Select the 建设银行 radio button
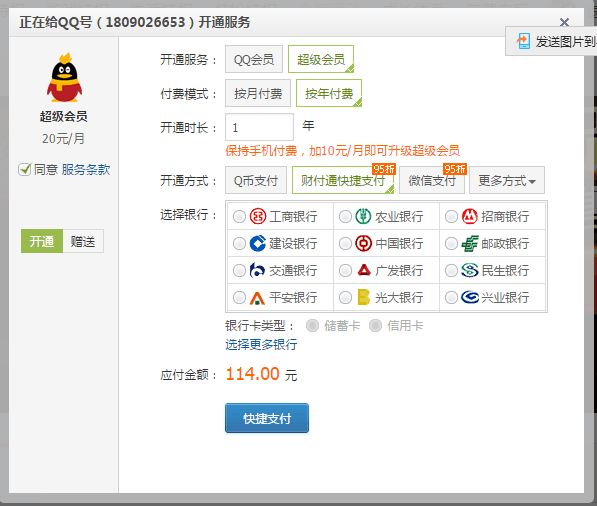Image resolution: width=597 pixels, height=506 pixels. [239, 244]
